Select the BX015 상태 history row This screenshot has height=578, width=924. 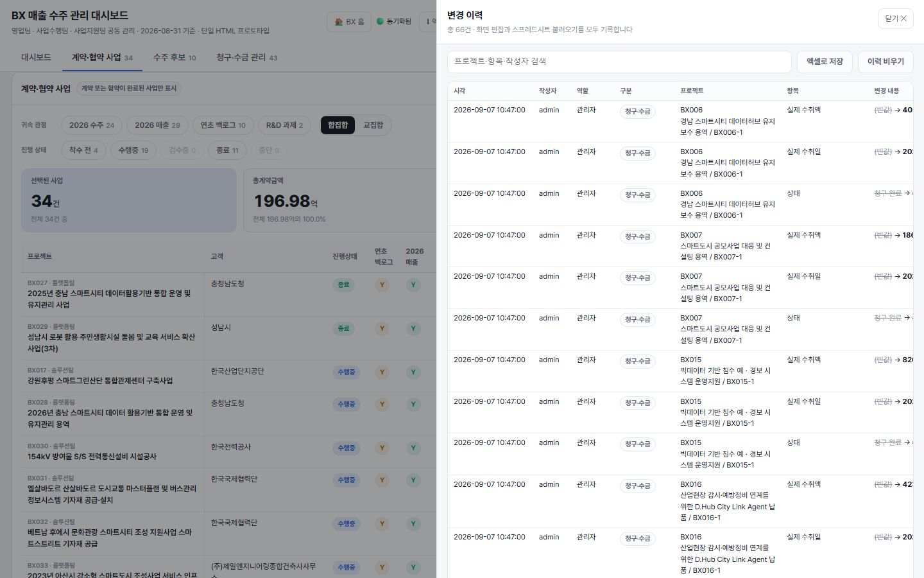680,454
